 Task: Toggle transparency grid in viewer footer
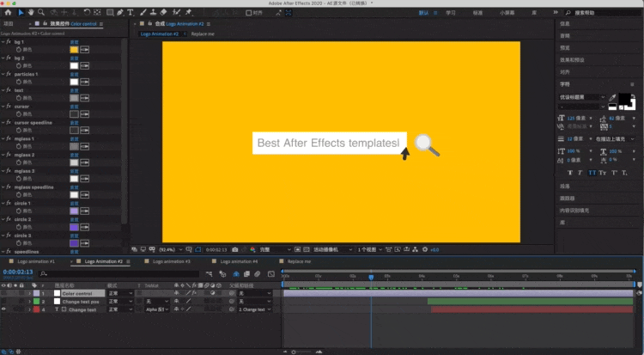307,249
